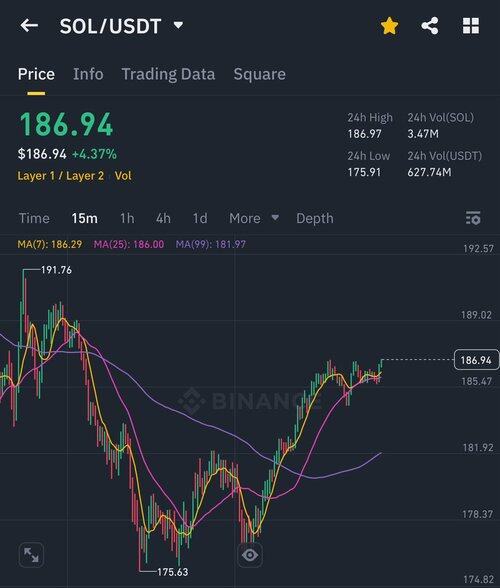The width and height of the screenshot is (500, 588).
Task: Open the Depth chart view
Action: coord(315,218)
